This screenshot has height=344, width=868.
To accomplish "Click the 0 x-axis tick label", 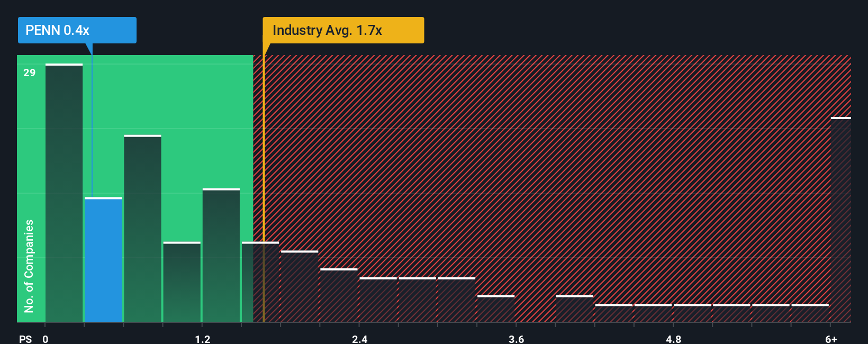I will coord(46,339).
